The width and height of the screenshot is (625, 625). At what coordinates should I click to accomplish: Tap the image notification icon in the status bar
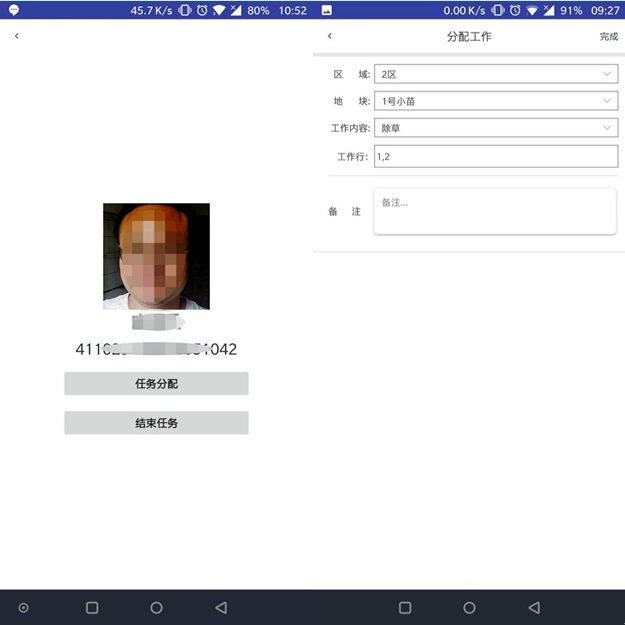327,10
